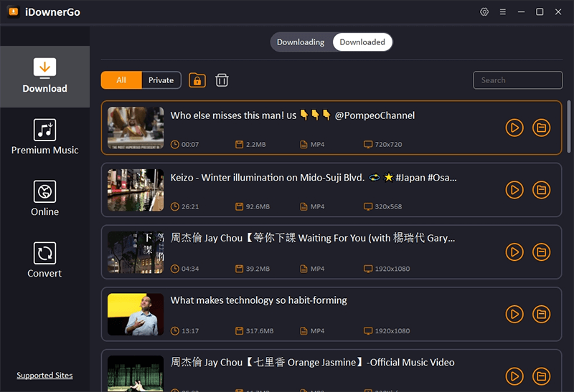Open the Online browser section

click(44, 199)
